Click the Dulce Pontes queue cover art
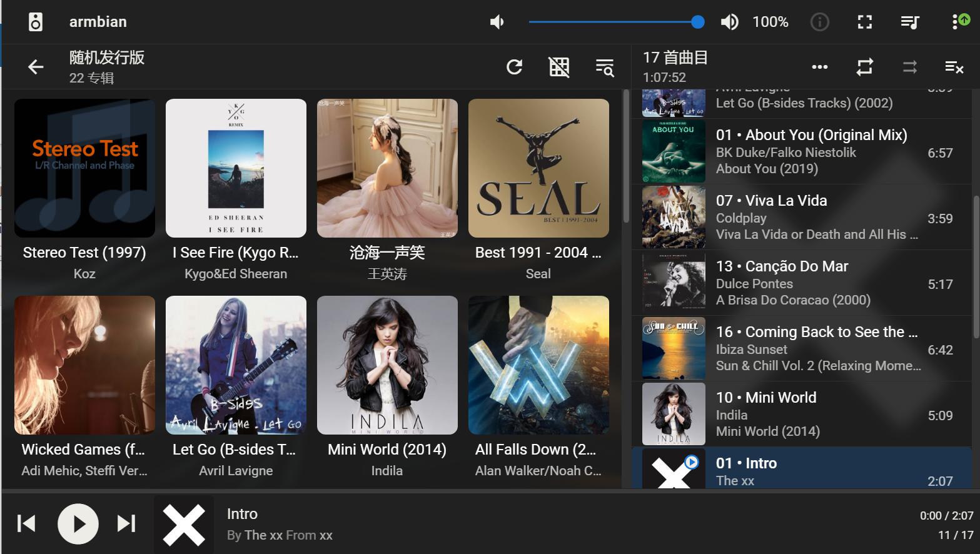Screen dimensions: 980x554 674,283
